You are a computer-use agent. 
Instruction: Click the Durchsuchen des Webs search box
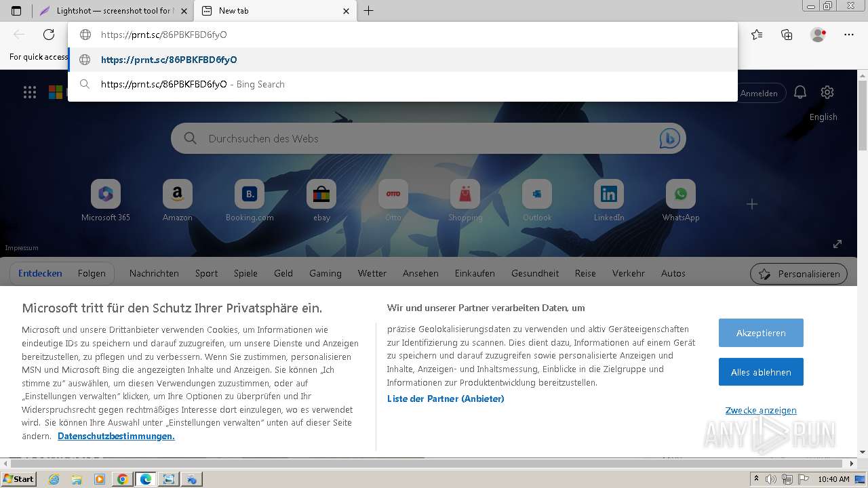pyautogui.click(x=429, y=138)
